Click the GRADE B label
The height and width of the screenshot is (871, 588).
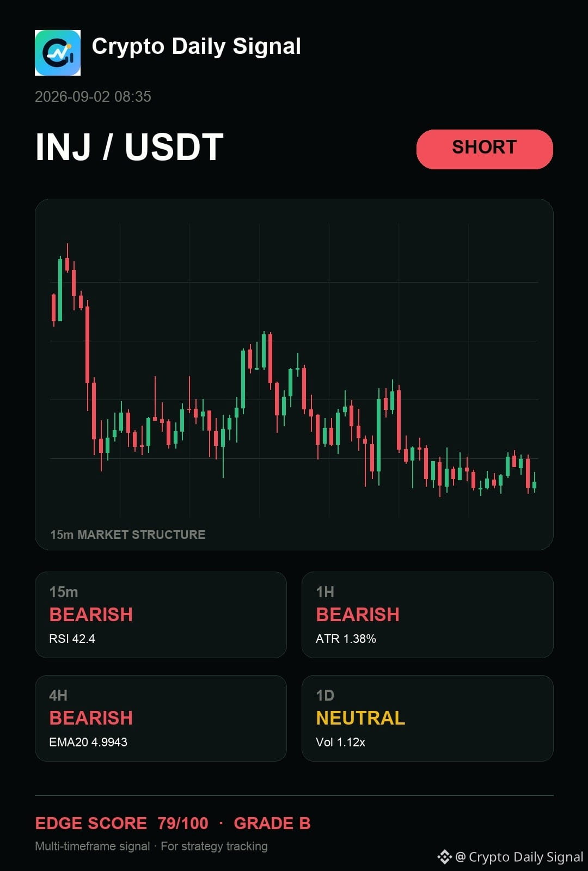click(272, 823)
